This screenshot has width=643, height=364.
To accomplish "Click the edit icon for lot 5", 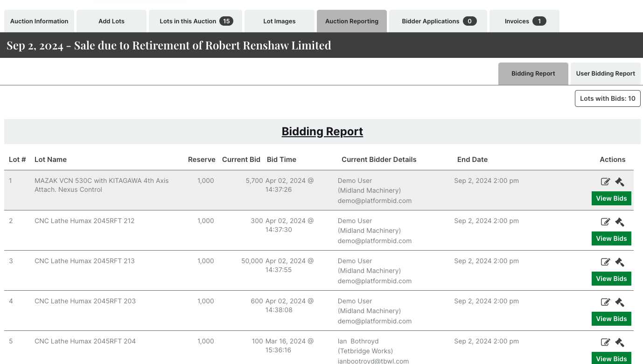I will tap(605, 343).
